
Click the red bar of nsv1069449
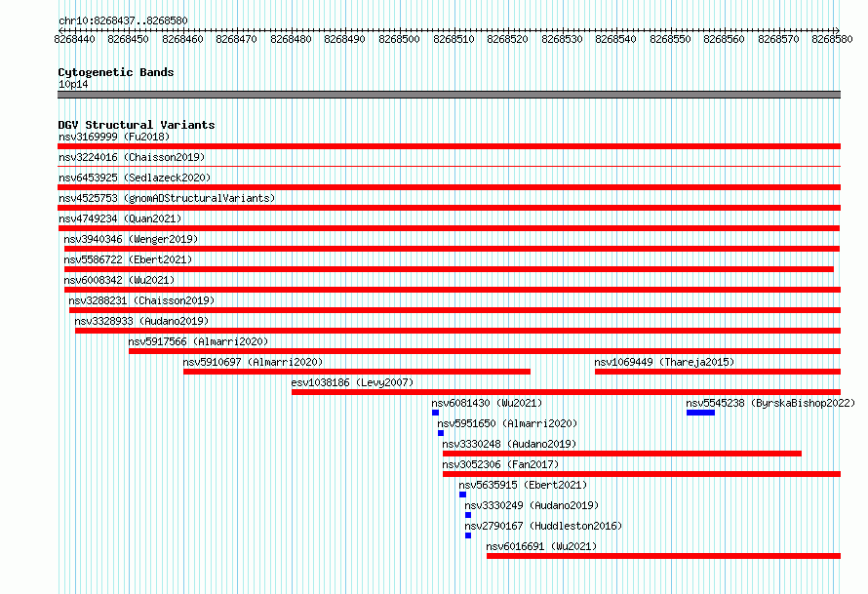(718, 372)
